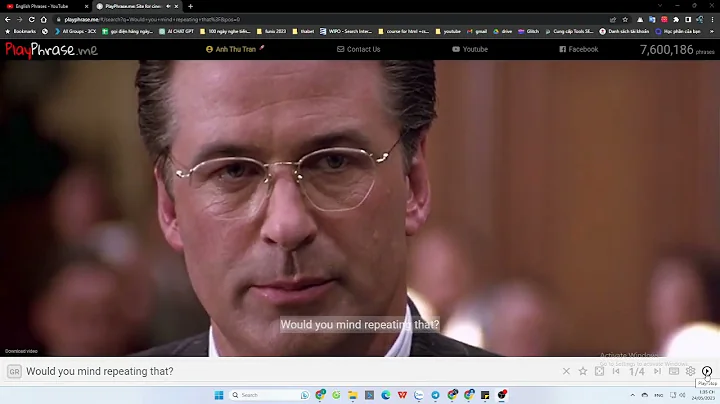Open the AI CHAT GPT bookmark

176,31
